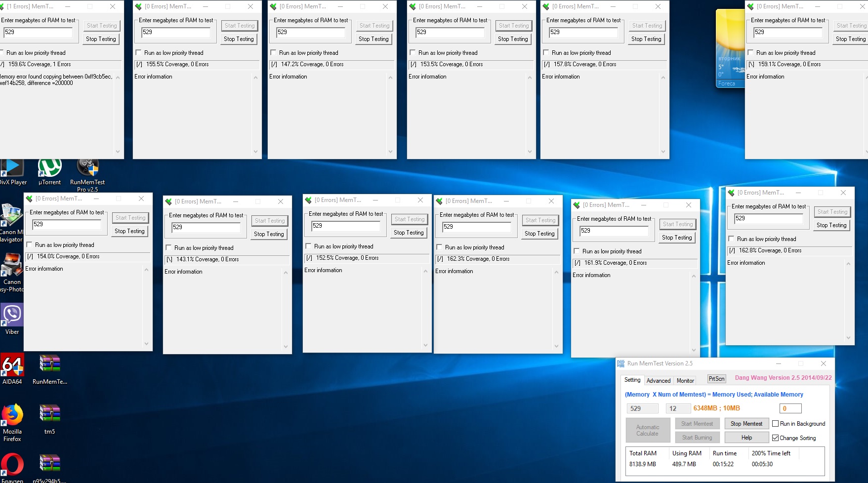The width and height of the screenshot is (868, 483).
Task: Click the megabytes field in 155.5% Coverage window
Action: [176, 32]
